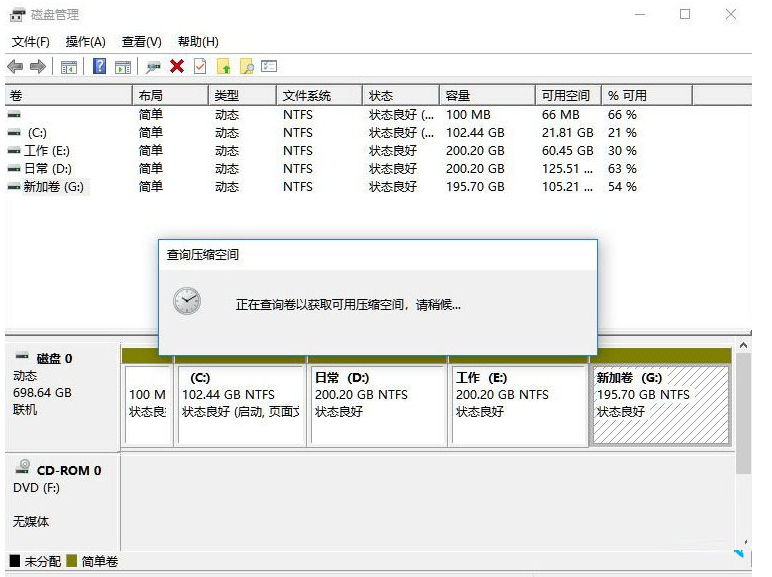Click the Forward arrow toolbar icon
772x577 pixels.
coord(38,66)
